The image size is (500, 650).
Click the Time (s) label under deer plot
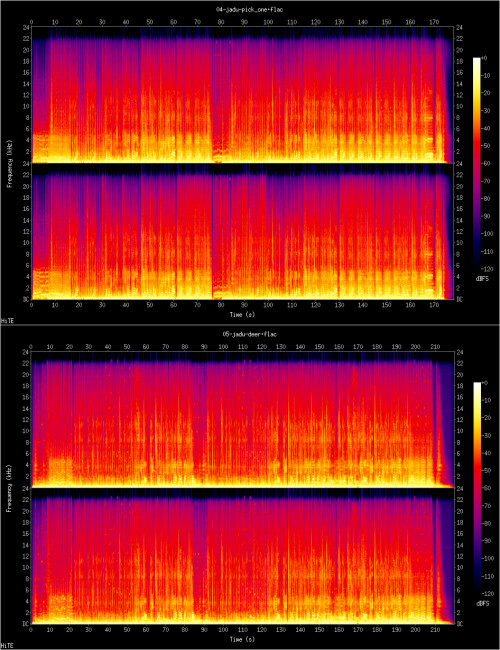[x=242, y=640]
